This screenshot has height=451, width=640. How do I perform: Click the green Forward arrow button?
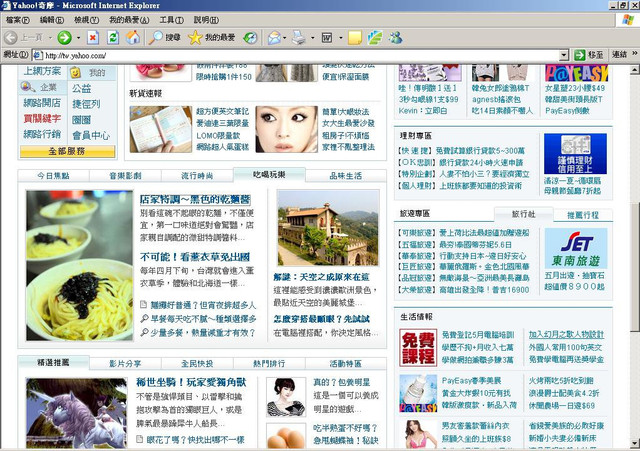point(64,38)
